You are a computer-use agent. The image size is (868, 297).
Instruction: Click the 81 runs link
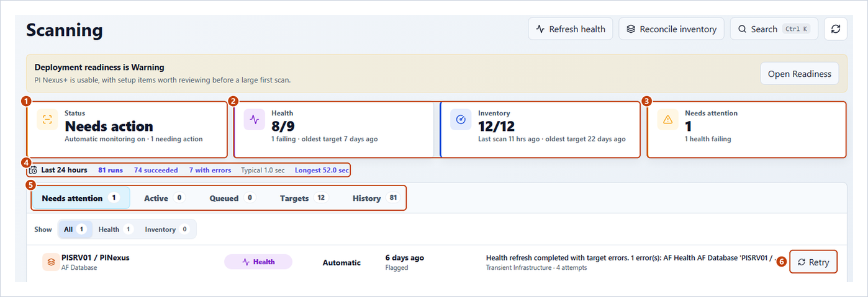111,170
